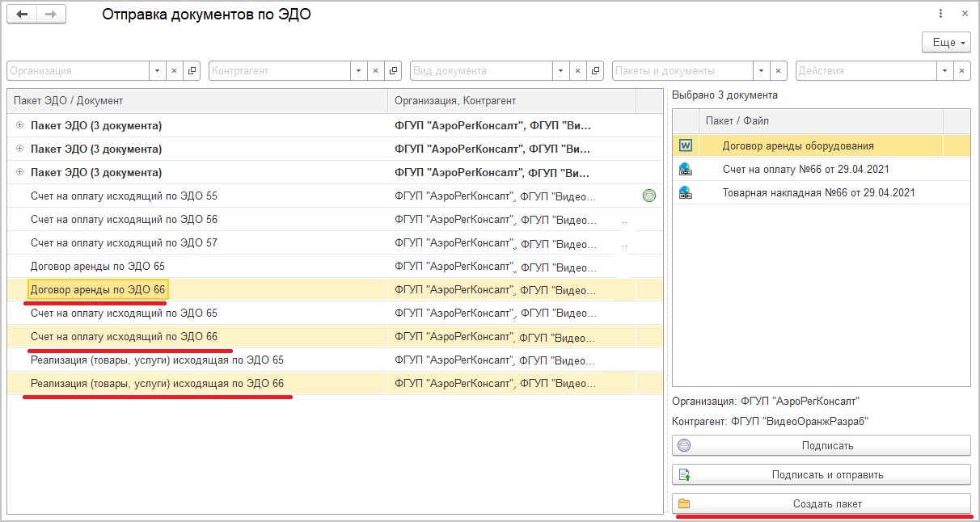Select Реализация исходящая по ЭДО 65 row
Viewport: 980px width, 522px height.
pos(335,360)
